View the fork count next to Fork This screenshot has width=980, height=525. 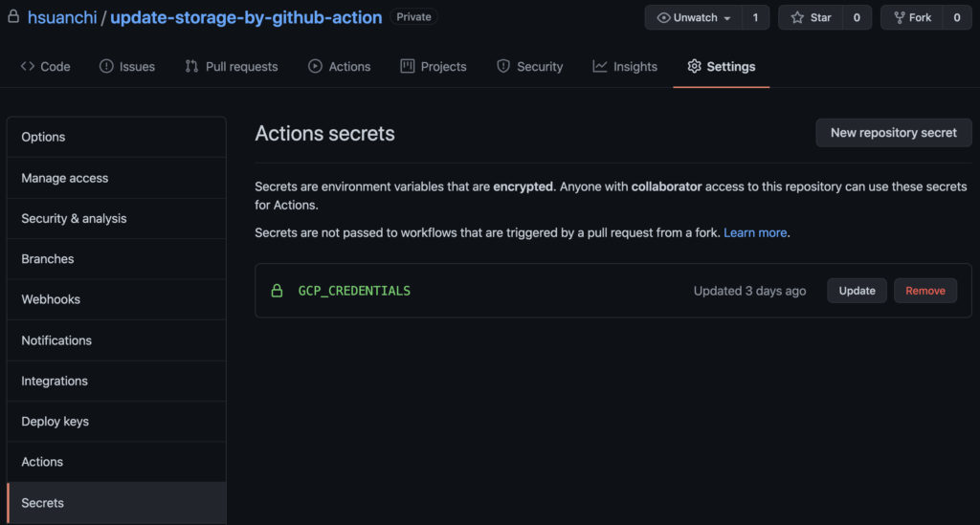(956, 17)
